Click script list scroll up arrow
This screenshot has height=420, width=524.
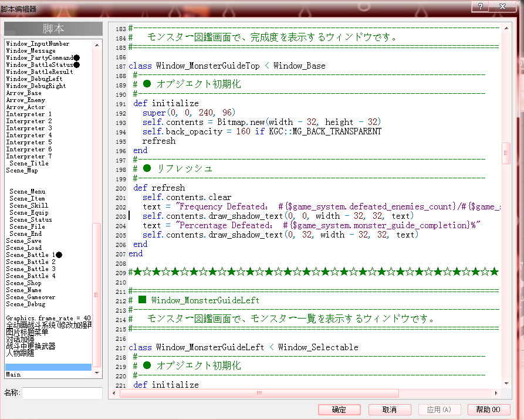pyautogui.click(x=97, y=45)
